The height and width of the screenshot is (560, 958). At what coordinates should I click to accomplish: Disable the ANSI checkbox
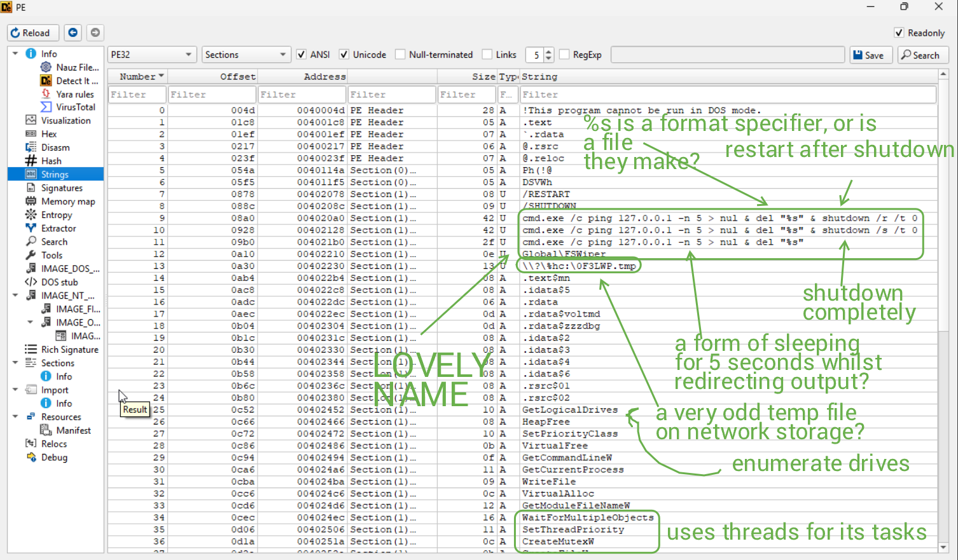click(x=302, y=55)
